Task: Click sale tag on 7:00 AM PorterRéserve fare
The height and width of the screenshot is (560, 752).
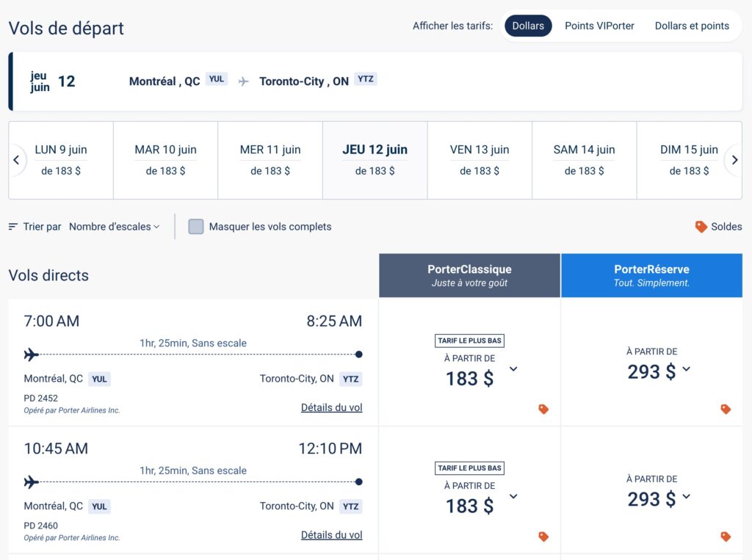Action: coord(726,410)
